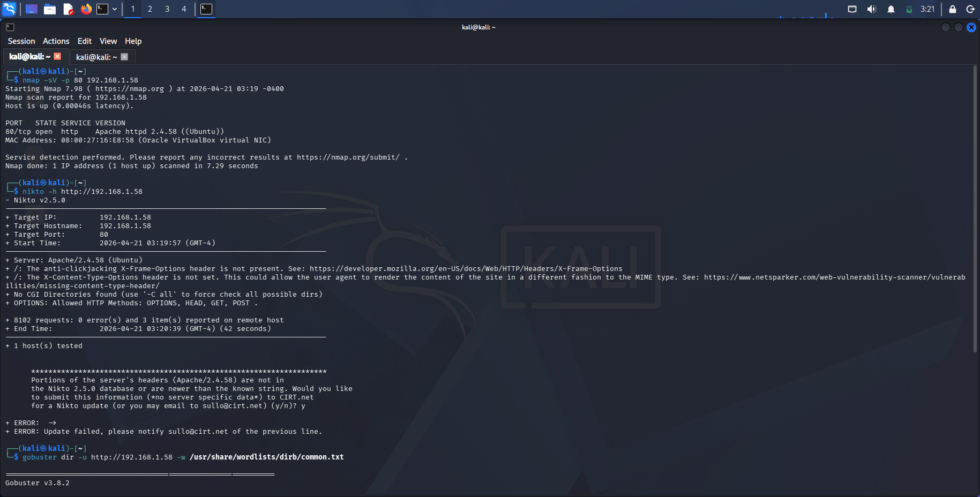
Task: Close the active tab using its red X
Action: pos(57,56)
